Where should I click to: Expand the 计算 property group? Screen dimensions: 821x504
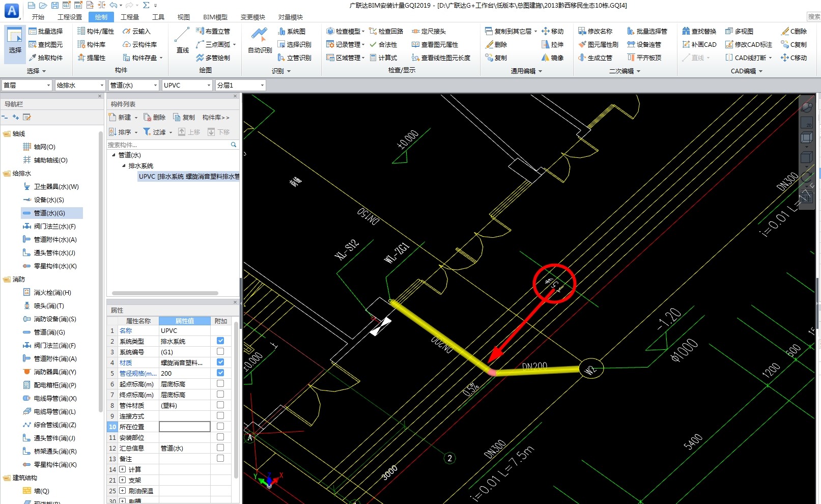click(123, 469)
